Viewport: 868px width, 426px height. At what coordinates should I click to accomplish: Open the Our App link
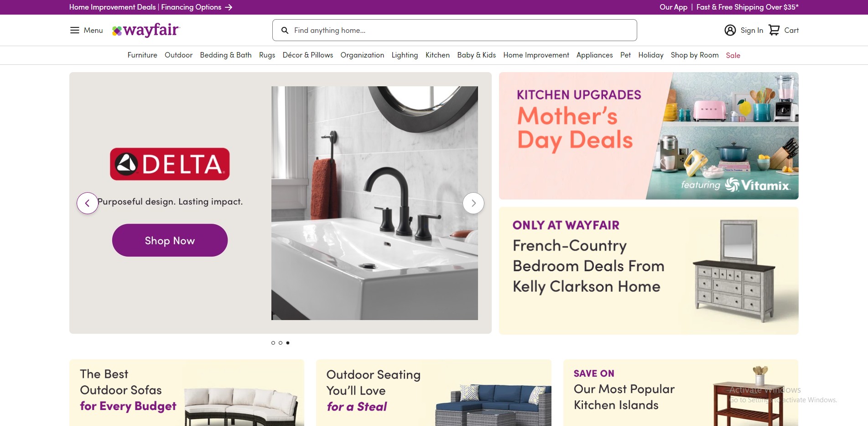point(673,7)
